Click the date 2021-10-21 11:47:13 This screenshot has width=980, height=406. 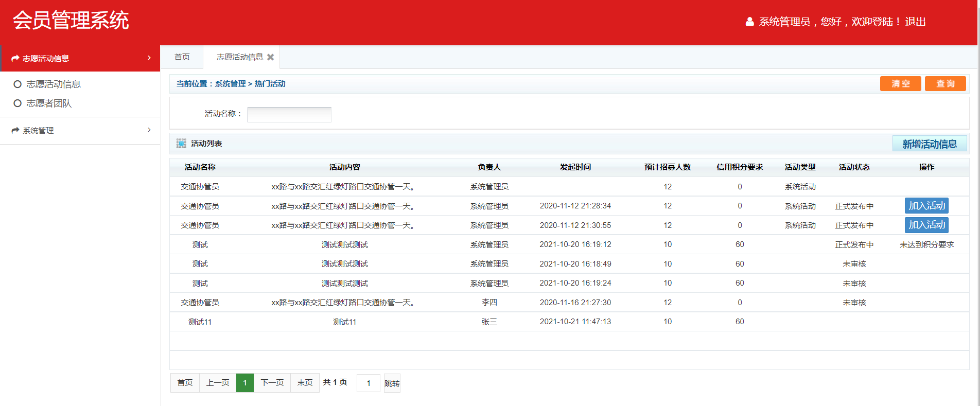tap(575, 322)
